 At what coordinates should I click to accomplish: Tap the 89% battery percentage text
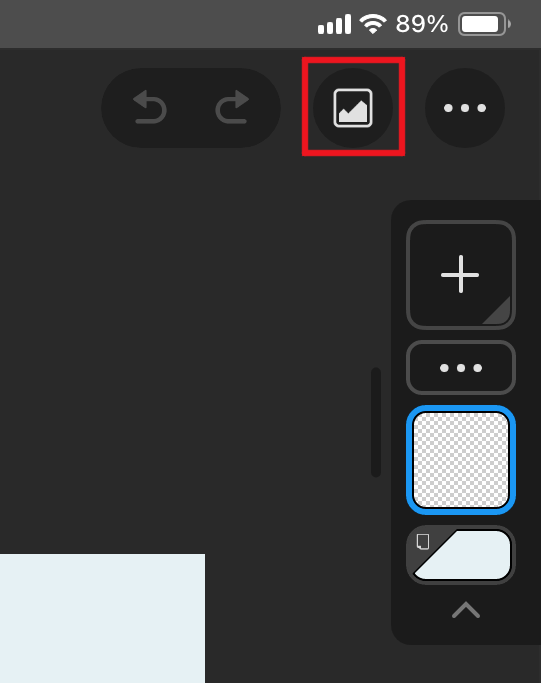tap(421, 24)
